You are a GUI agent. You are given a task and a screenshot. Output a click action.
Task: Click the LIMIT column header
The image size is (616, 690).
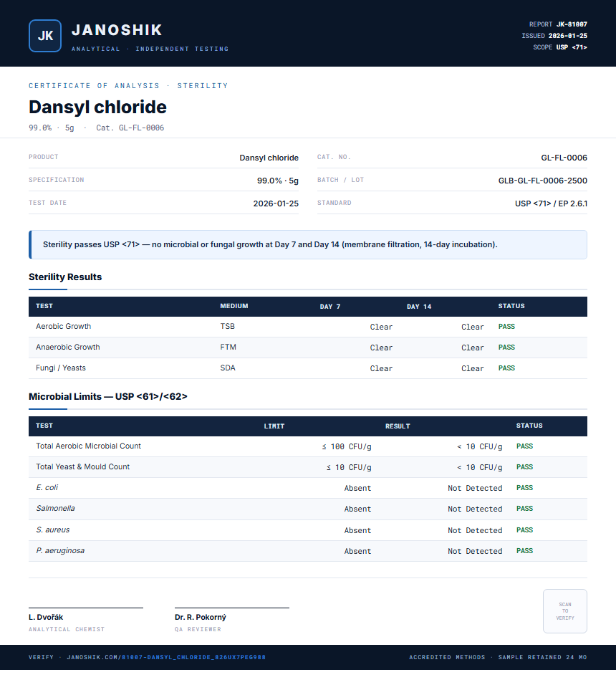[x=274, y=426]
